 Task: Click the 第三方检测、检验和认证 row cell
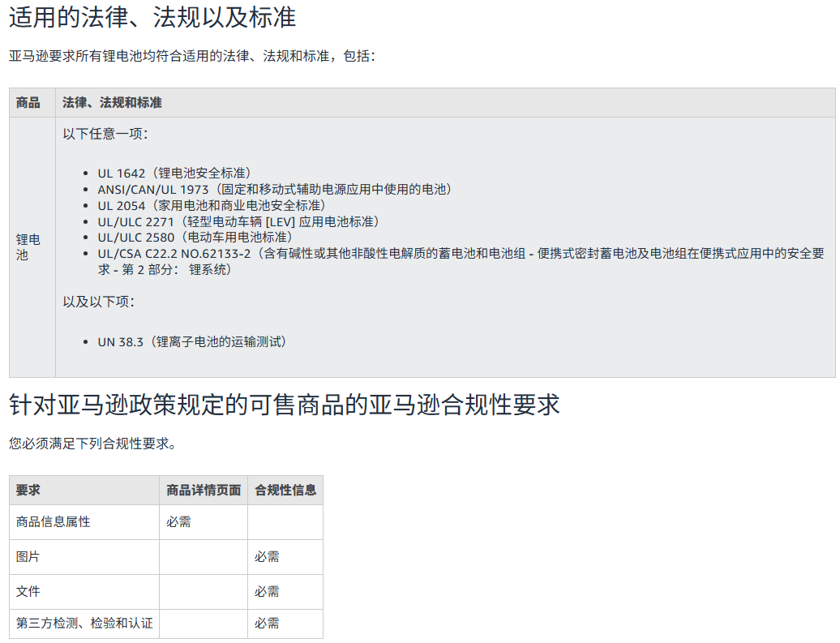click(84, 623)
